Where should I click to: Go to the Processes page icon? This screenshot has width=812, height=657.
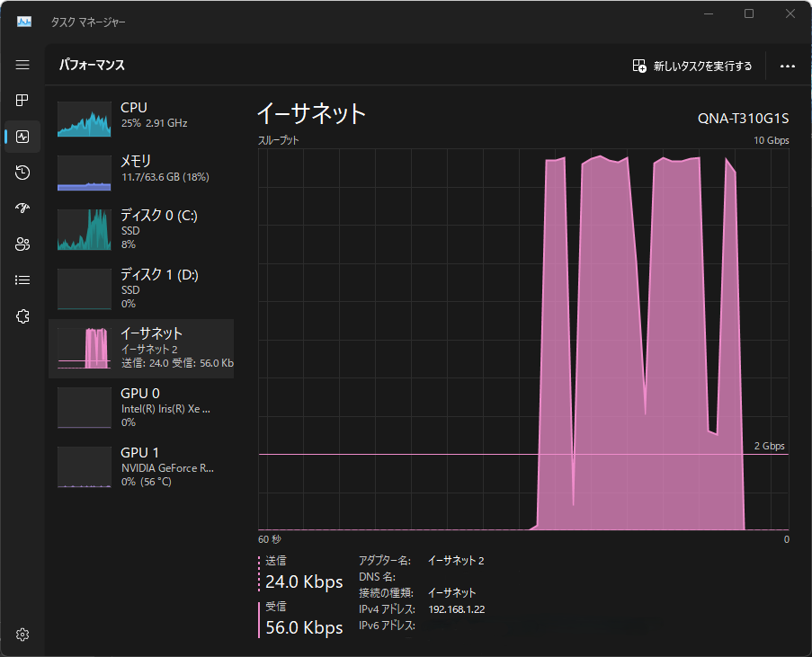click(22, 100)
